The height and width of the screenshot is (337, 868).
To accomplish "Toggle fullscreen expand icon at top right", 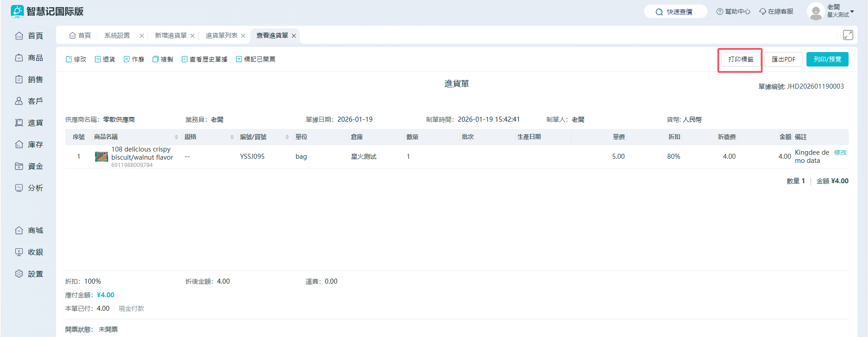I will tap(848, 35).
